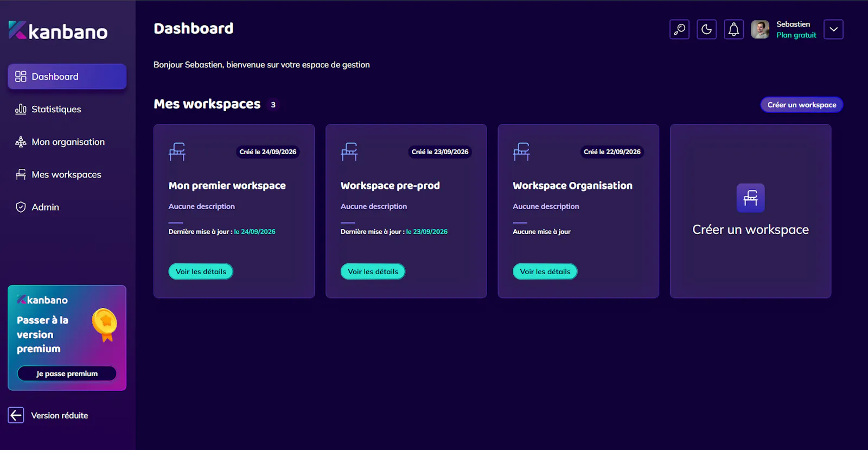Click the Kanbano logo in premium banner
Image resolution: width=868 pixels, height=450 pixels.
(x=42, y=300)
